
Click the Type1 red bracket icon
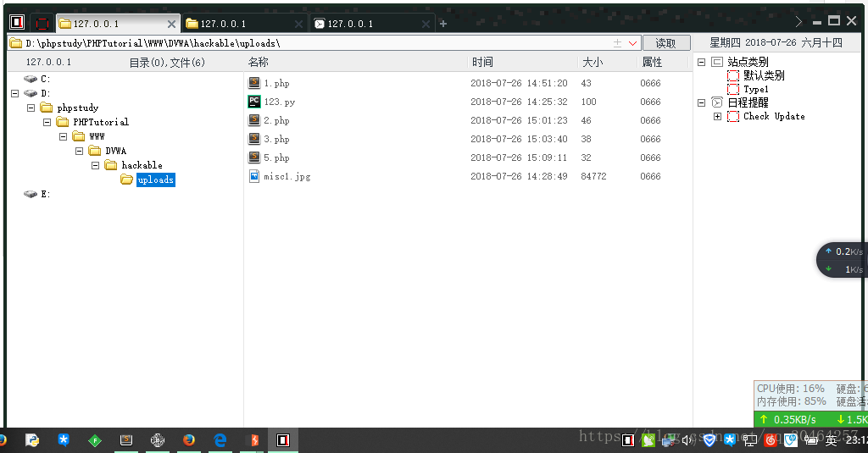click(733, 89)
